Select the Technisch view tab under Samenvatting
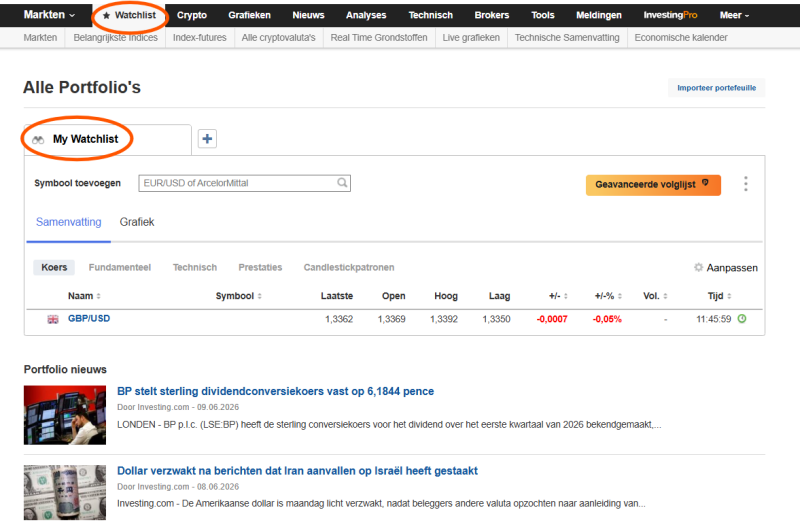The height and width of the screenshot is (529, 800). coord(195,267)
